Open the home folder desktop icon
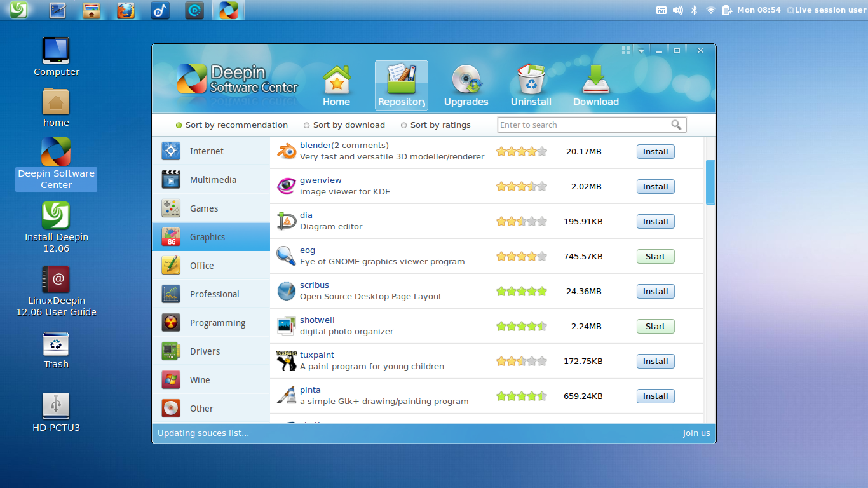This screenshot has height=488, width=868. [x=56, y=107]
